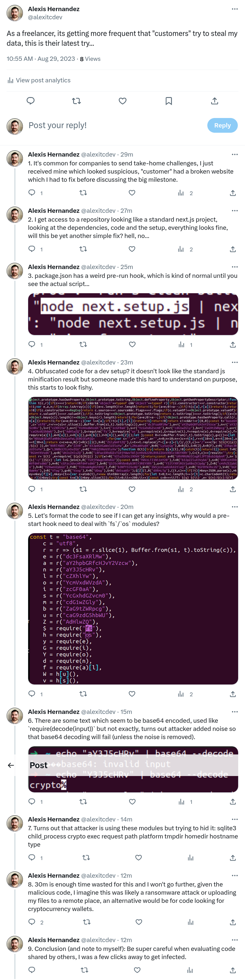245x980 pixels.
Task: View analytics of the obfuscated code reply
Action: (x=181, y=489)
